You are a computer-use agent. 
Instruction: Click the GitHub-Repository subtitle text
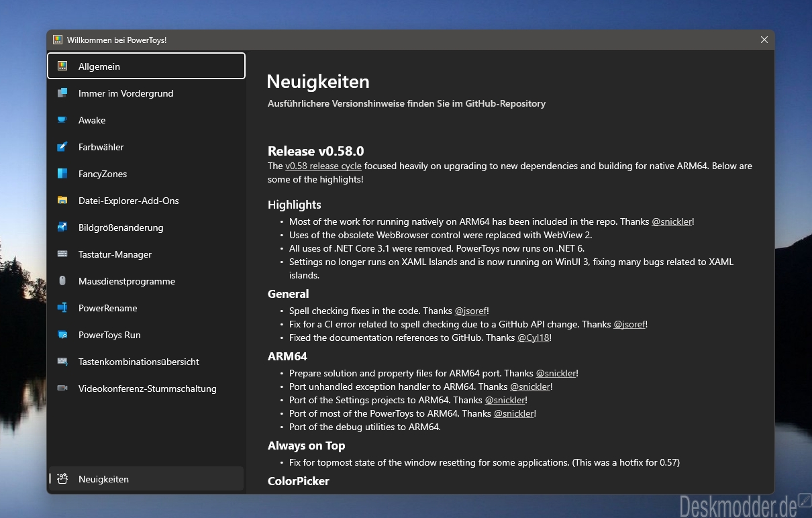(407, 103)
